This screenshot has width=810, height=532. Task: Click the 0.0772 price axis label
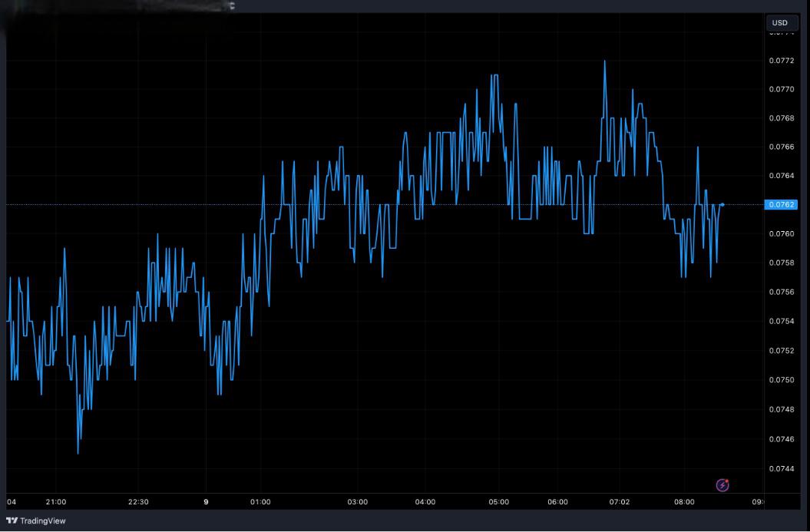780,60
